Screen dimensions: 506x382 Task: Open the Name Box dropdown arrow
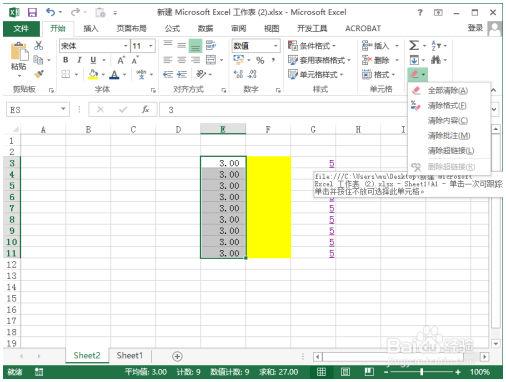[x=63, y=109]
